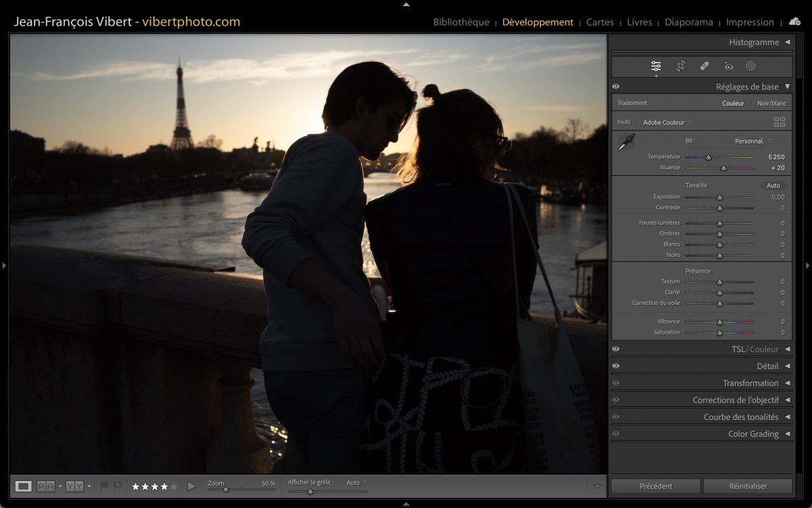Expand the Histogramme panel
Image resolution: width=812 pixels, height=508 pixels.
[x=787, y=42]
